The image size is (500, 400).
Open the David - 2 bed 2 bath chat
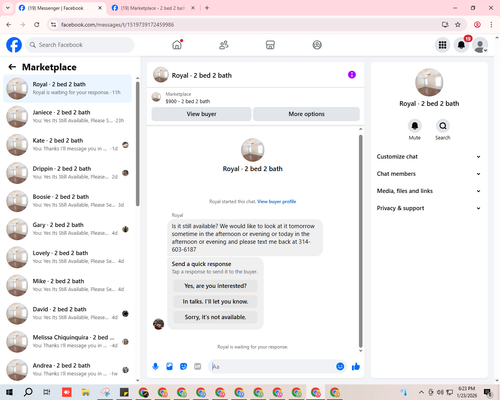(67, 314)
